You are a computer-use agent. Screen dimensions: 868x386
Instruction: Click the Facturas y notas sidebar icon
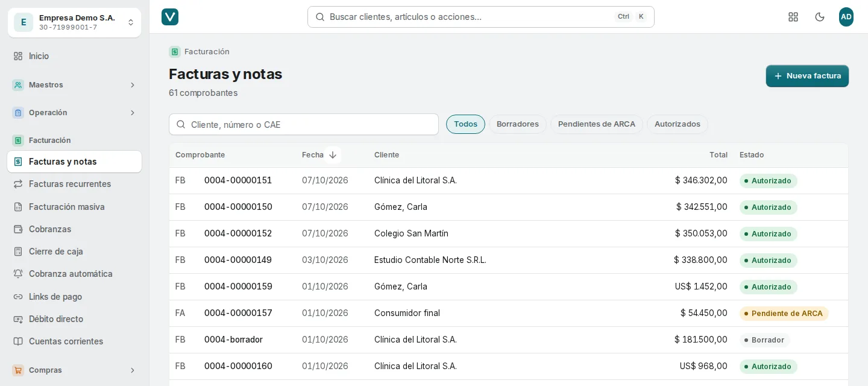pyautogui.click(x=18, y=162)
